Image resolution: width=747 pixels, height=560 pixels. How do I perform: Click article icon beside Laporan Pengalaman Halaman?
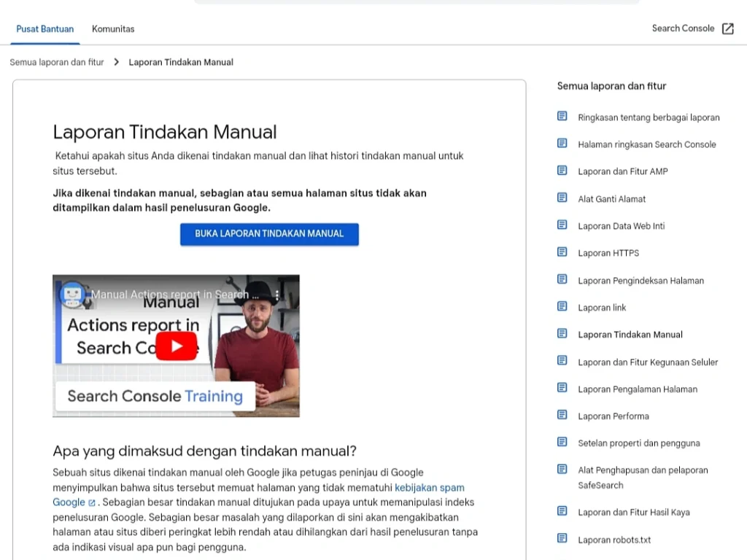click(x=562, y=388)
